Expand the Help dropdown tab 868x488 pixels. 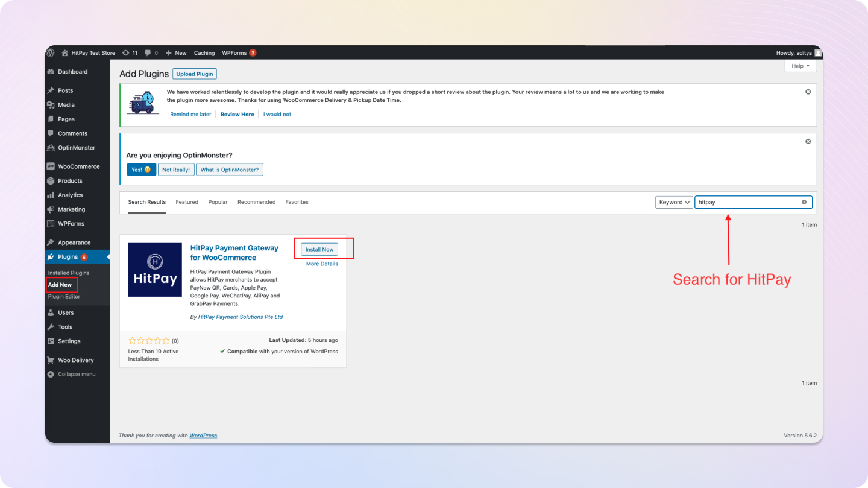(800, 66)
